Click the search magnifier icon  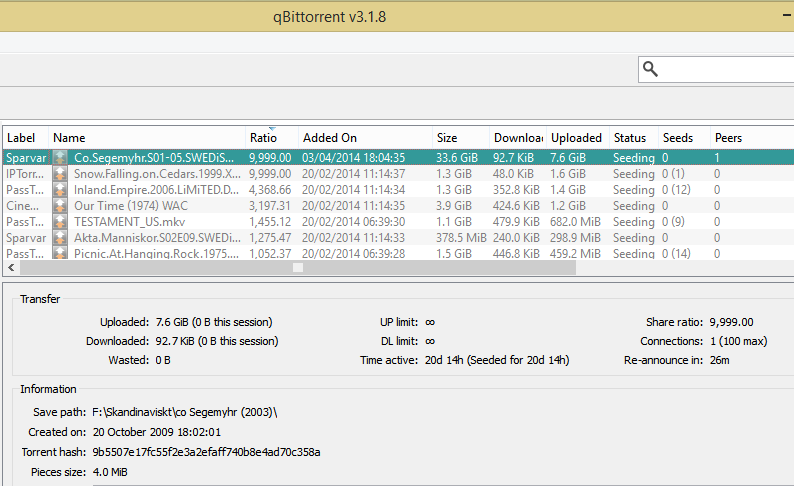point(650,68)
